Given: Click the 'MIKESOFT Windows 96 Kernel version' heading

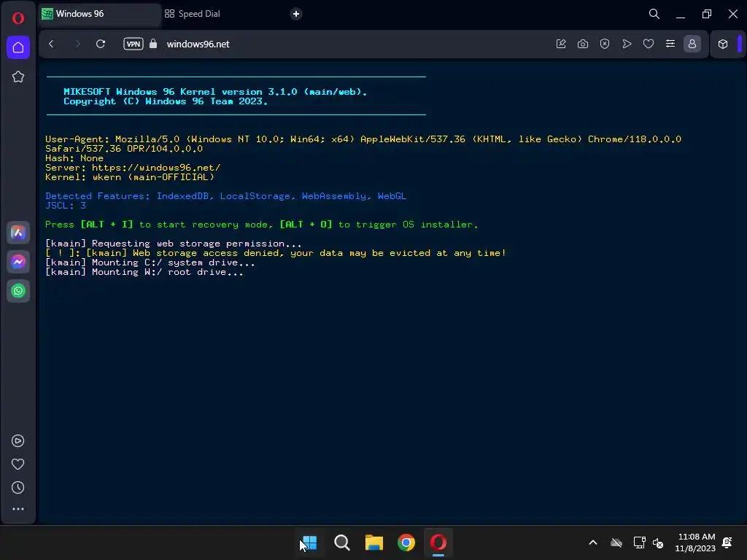Looking at the screenshot, I should 215,91.
